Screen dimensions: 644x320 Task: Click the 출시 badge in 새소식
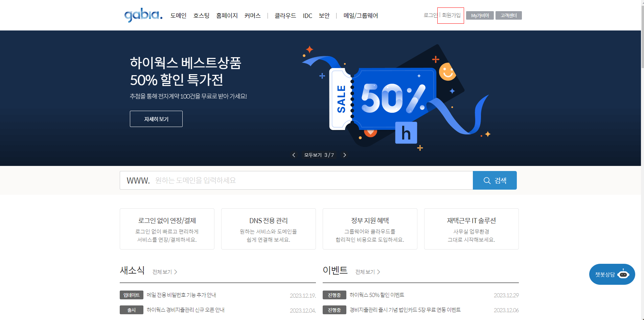(x=132, y=310)
